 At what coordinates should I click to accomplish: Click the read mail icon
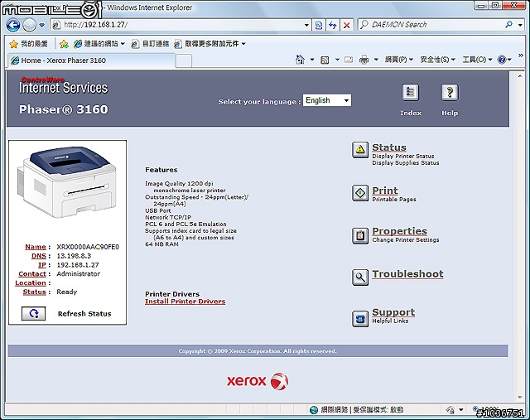pos(349,60)
